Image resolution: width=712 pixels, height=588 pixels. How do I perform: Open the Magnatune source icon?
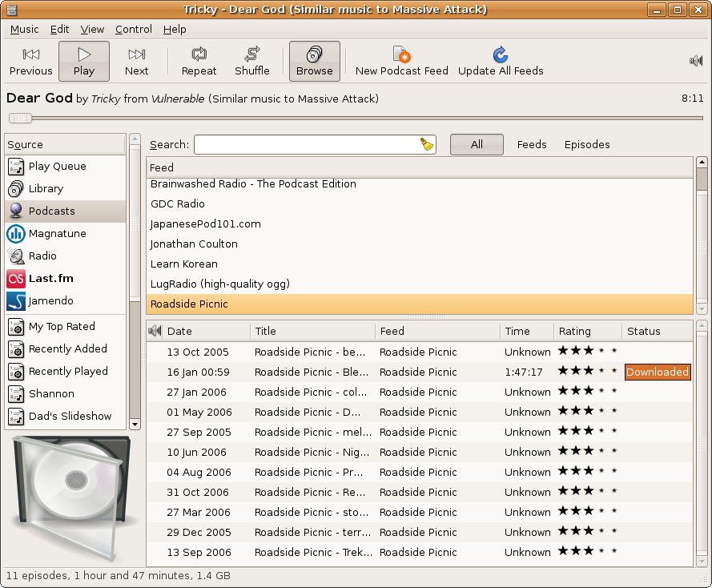[16, 234]
